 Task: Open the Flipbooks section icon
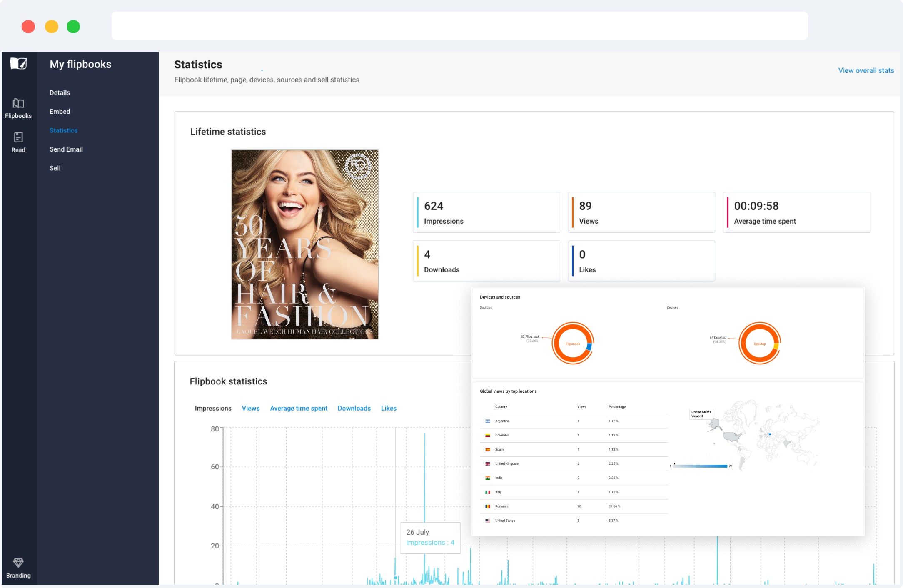(x=18, y=103)
